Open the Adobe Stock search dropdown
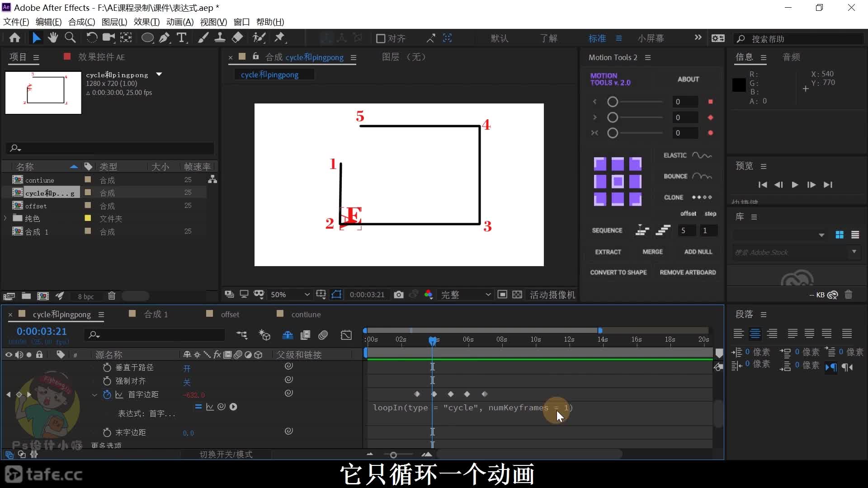868x488 pixels. click(854, 252)
